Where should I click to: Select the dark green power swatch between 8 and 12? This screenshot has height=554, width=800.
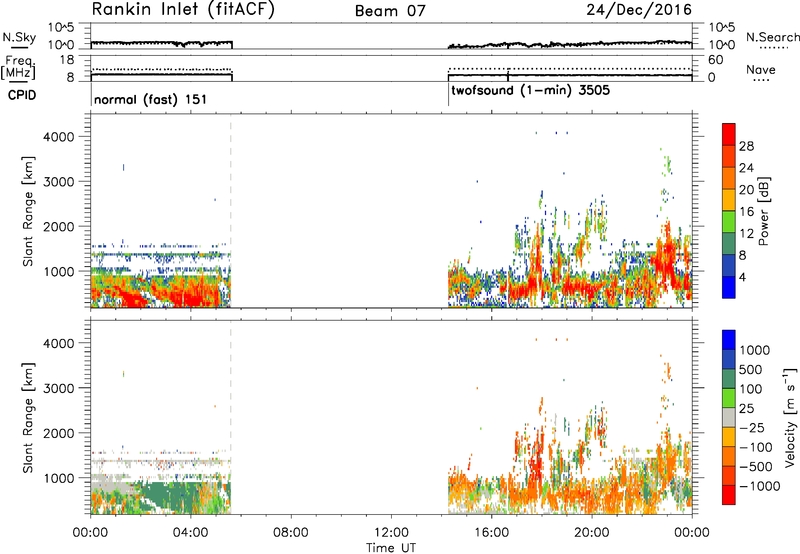729,244
